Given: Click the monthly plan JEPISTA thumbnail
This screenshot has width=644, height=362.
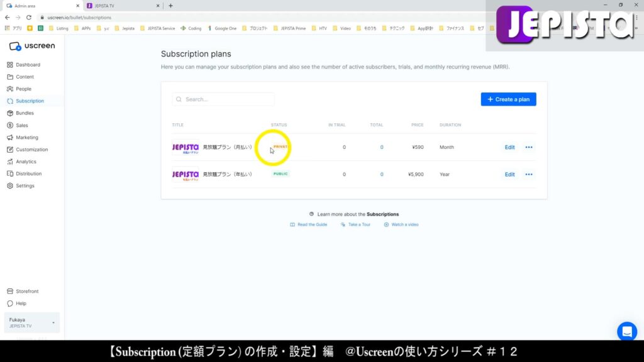Looking at the screenshot, I should click(186, 148).
